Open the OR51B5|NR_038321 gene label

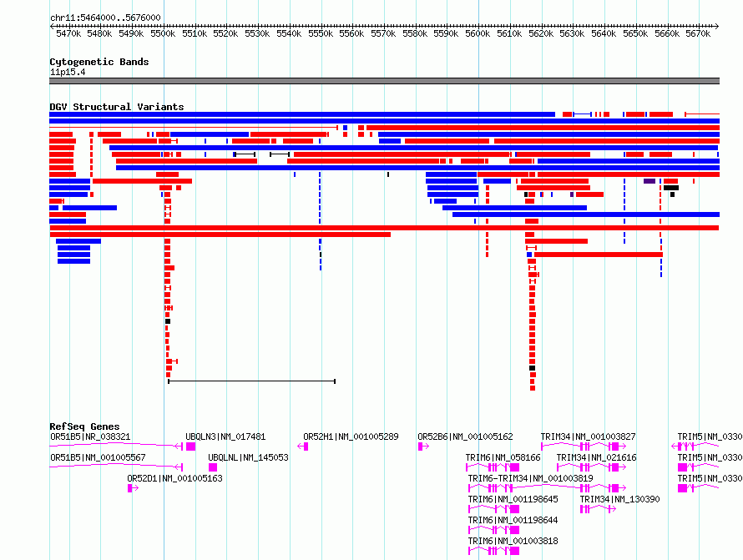(90, 436)
